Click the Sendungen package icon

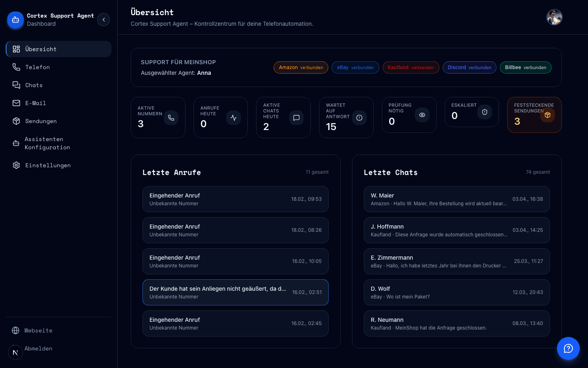point(16,121)
